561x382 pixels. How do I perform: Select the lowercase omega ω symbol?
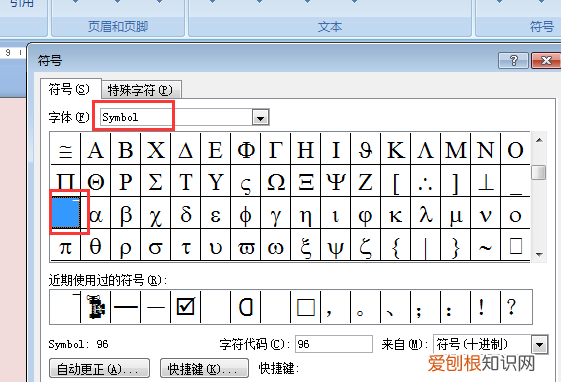tap(276, 245)
